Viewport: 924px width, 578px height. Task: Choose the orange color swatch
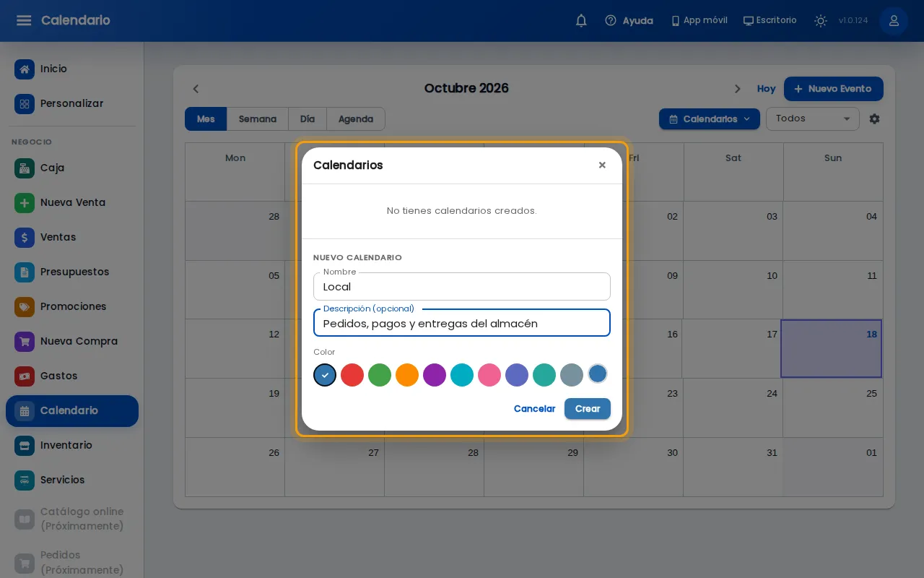[x=407, y=375]
